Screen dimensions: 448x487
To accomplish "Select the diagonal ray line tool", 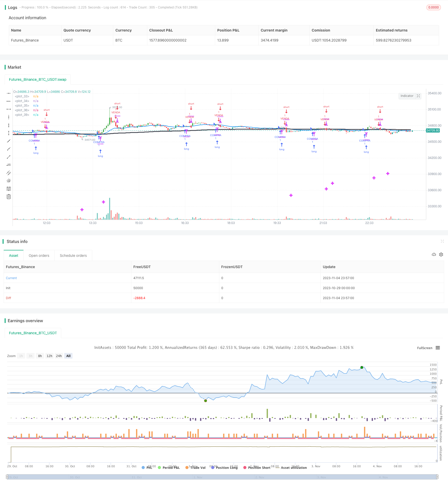I will [9, 141].
